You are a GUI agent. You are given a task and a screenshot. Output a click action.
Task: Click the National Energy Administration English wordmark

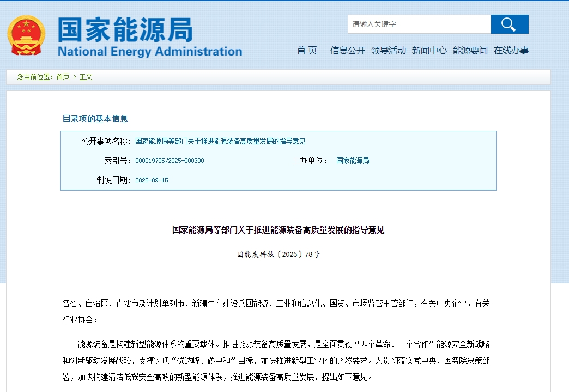point(149,51)
